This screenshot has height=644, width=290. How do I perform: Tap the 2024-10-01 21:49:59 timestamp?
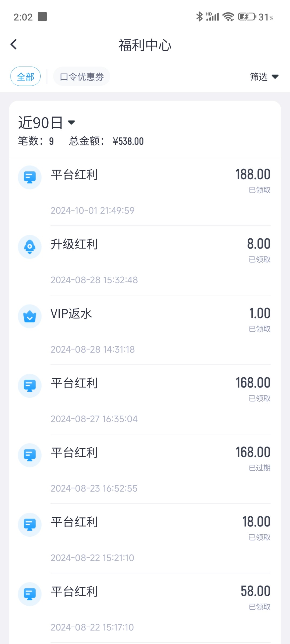pyautogui.click(x=92, y=211)
